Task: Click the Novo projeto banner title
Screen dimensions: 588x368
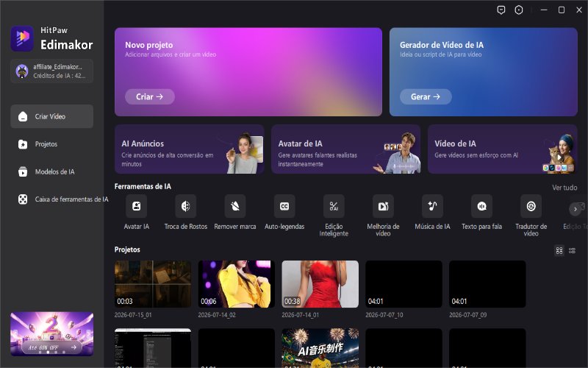Action: pos(149,45)
